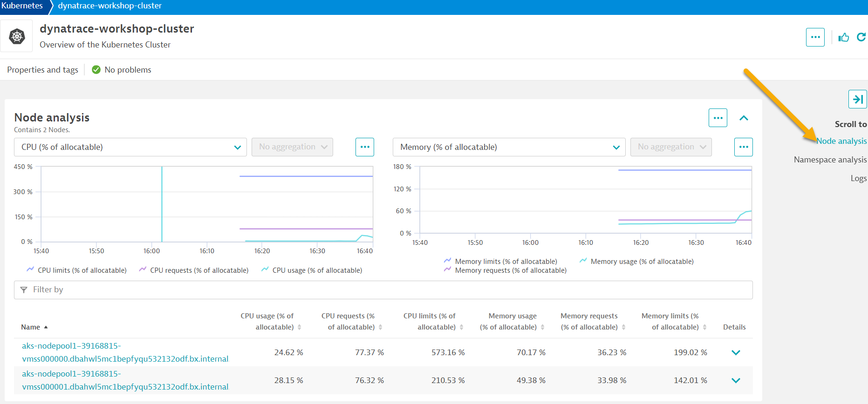Toggle CPU limits legend series

pyautogui.click(x=77, y=270)
